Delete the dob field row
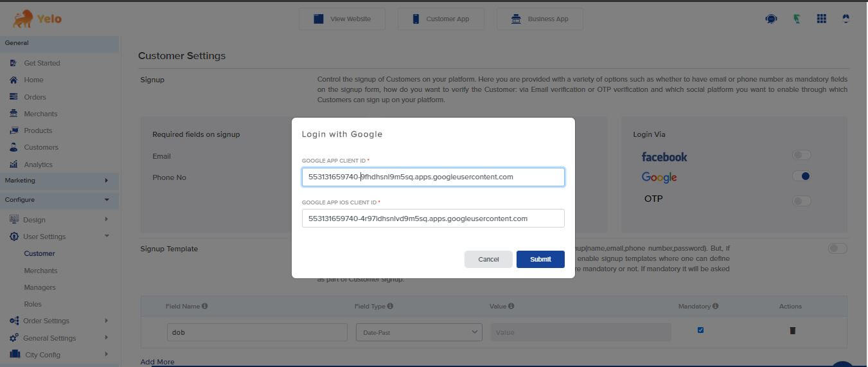The image size is (868, 367). [x=792, y=330]
